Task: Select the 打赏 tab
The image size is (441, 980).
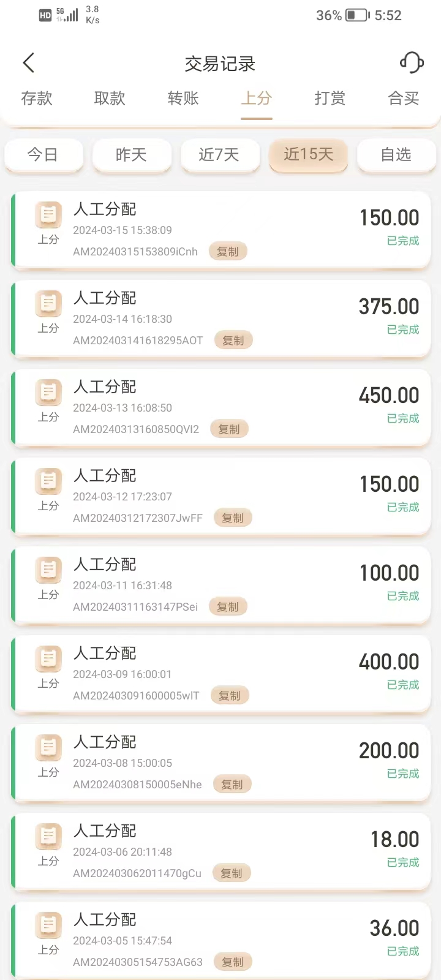Action: pyautogui.click(x=330, y=98)
